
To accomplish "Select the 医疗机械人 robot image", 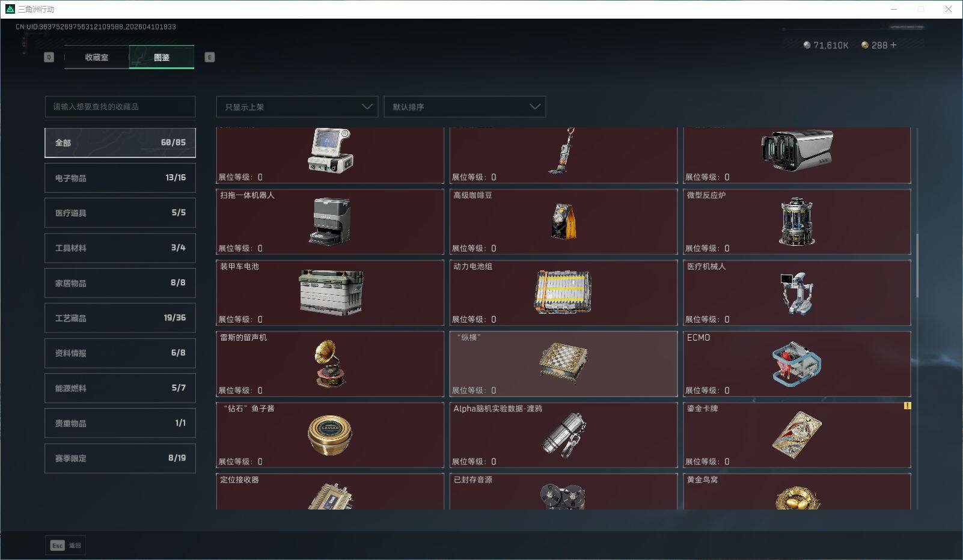I will coord(796,293).
